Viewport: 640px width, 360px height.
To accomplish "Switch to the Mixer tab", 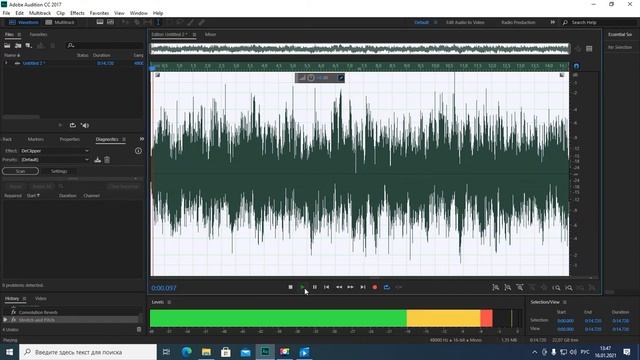I will click(x=211, y=35).
